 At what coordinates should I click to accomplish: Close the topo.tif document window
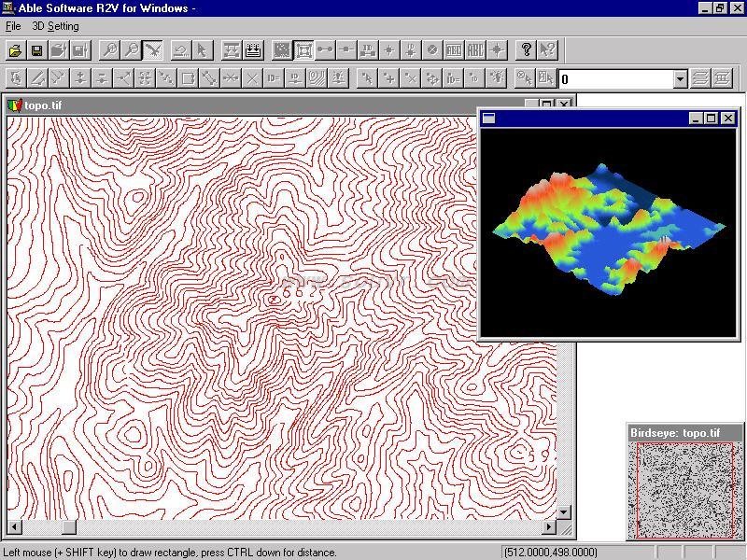click(x=564, y=105)
